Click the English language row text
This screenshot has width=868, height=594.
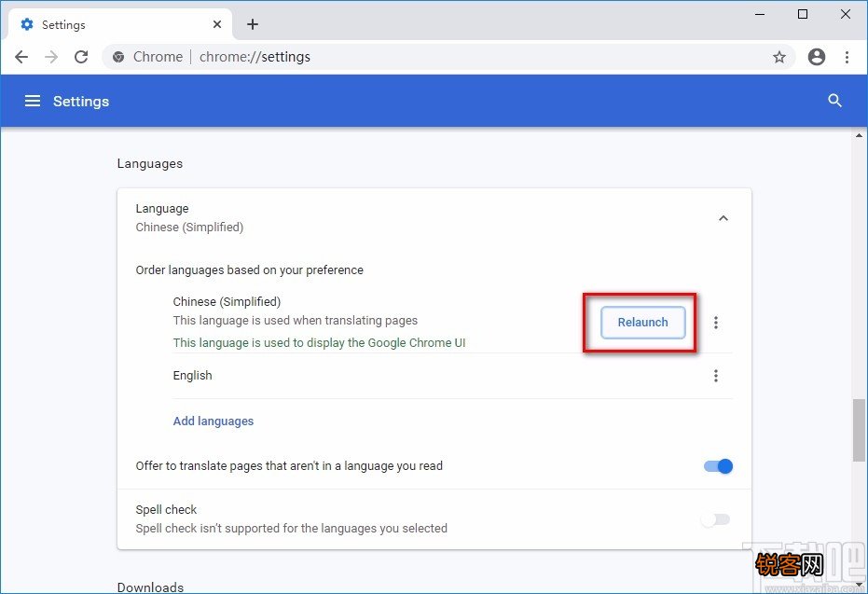click(x=192, y=376)
